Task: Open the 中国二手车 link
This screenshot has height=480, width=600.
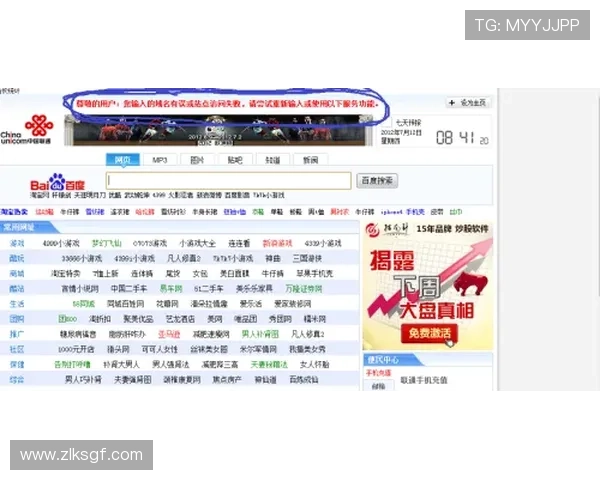Action: 129,289
